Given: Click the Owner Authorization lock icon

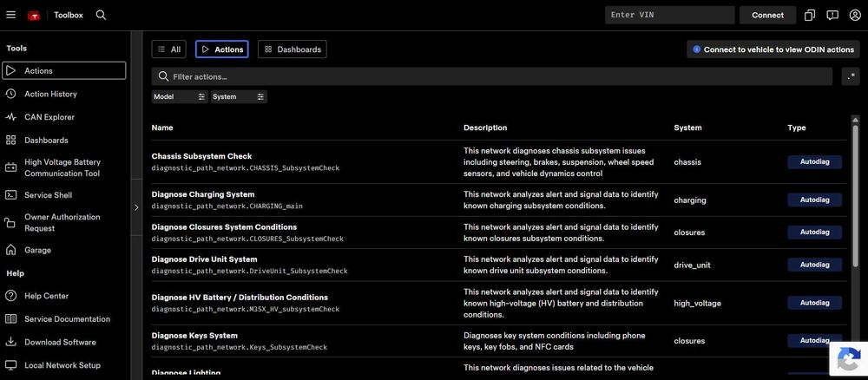Looking at the screenshot, I should tap(10, 222).
